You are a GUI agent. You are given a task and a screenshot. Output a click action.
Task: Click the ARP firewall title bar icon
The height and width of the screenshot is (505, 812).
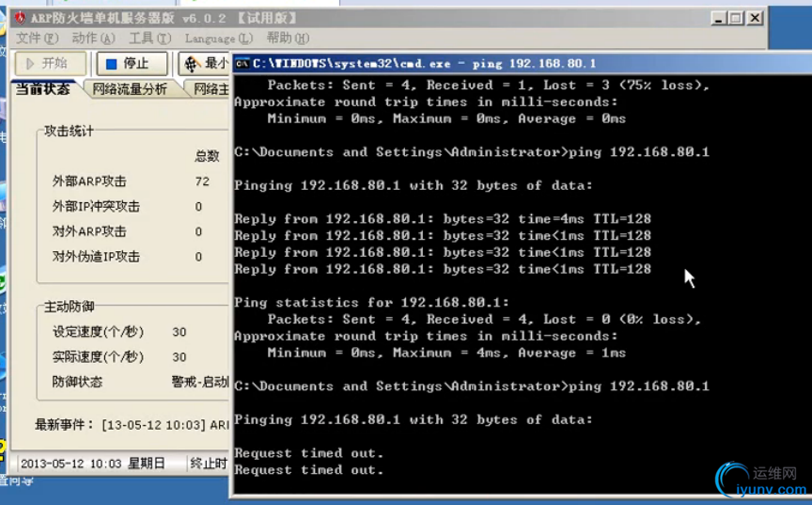[x=20, y=19]
